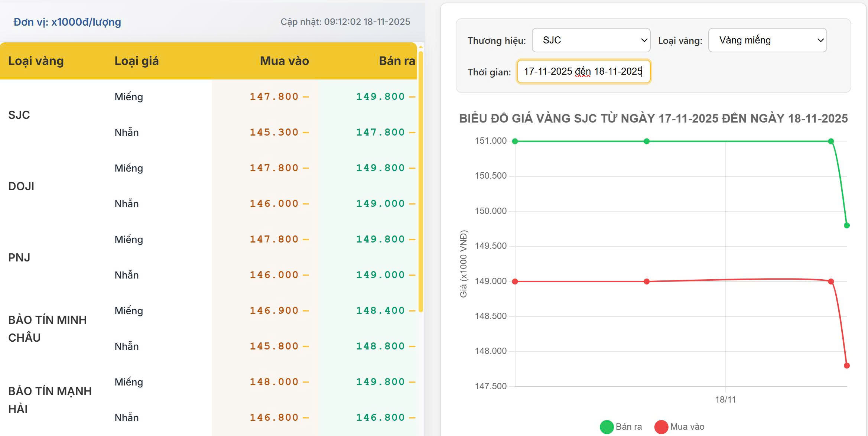Screen dimensions: 868x436
Task: Select the last green Bán ra data point
Action: [846, 225]
